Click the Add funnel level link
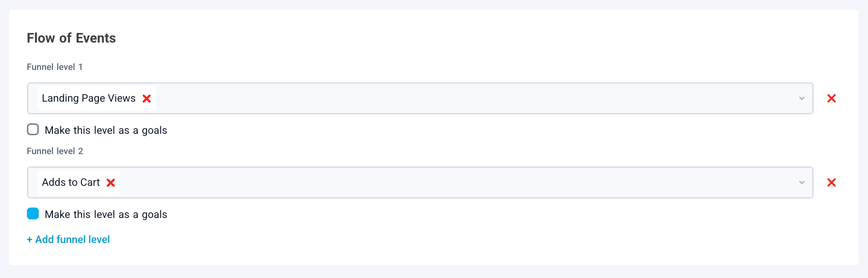868x278 pixels. point(72,240)
